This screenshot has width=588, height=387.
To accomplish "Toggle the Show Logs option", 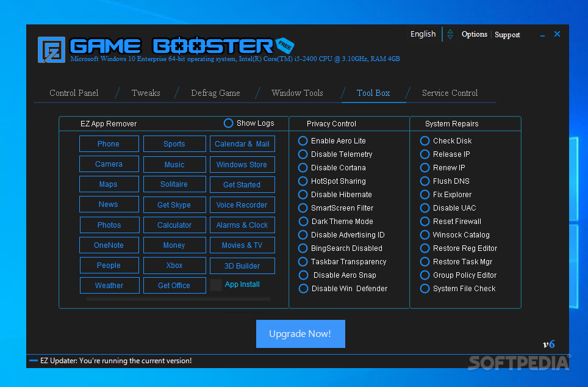I will [x=228, y=123].
